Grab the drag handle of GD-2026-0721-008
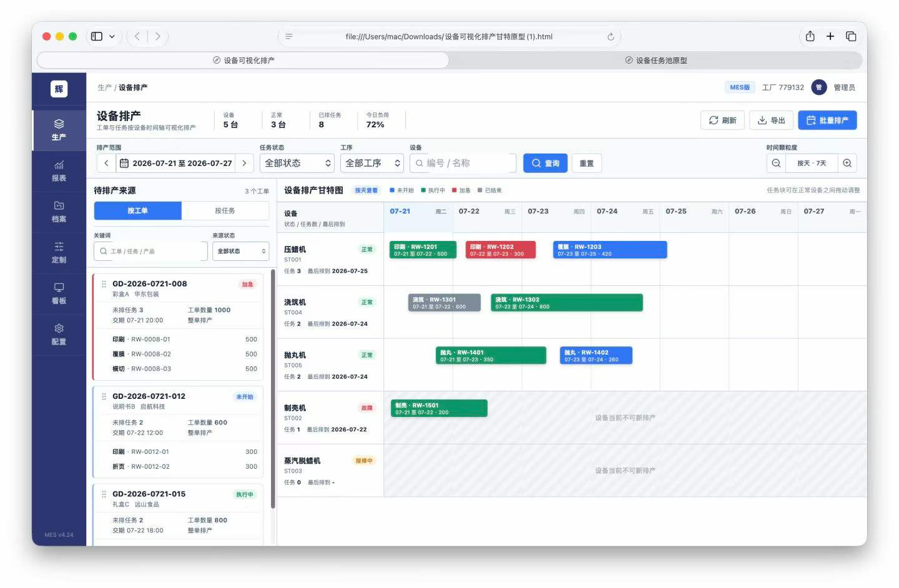The image size is (899, 588). click(x=104, y=284)
